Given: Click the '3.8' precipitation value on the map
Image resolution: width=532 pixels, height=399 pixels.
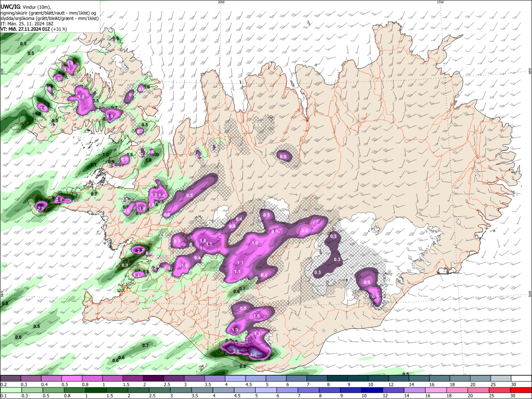Looking at the screenshot, I should coord(236,351).
